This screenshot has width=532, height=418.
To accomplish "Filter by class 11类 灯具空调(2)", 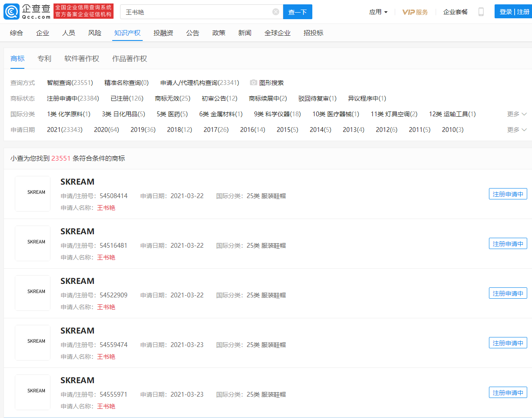I will point(394,114).
